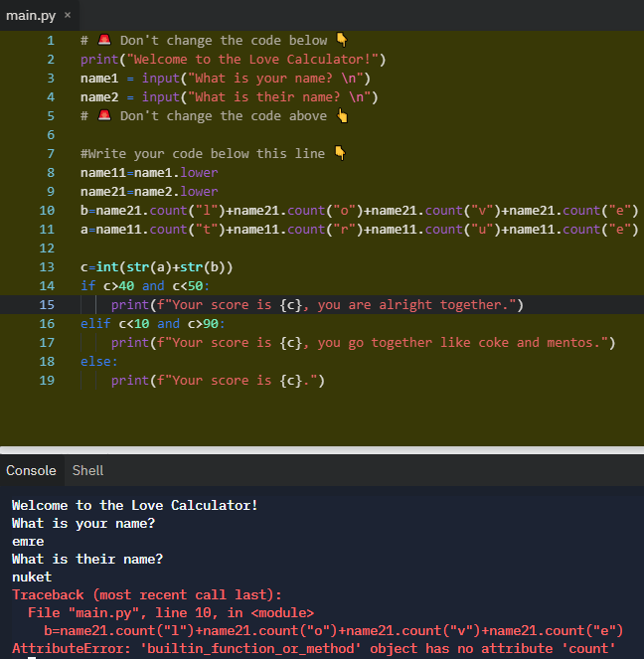Click the 'else:' code line
Viewport: 644px width, 659px height.
(x=99, y=362)
